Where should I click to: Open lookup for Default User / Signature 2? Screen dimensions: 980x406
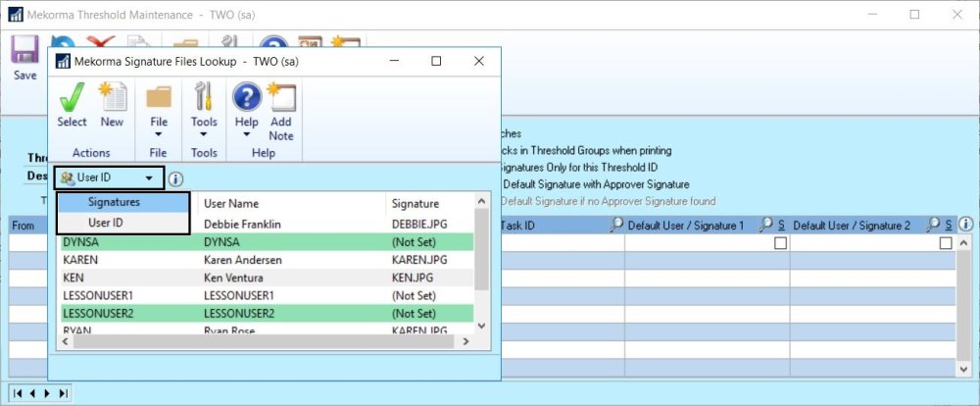click(x=934, y=226)
